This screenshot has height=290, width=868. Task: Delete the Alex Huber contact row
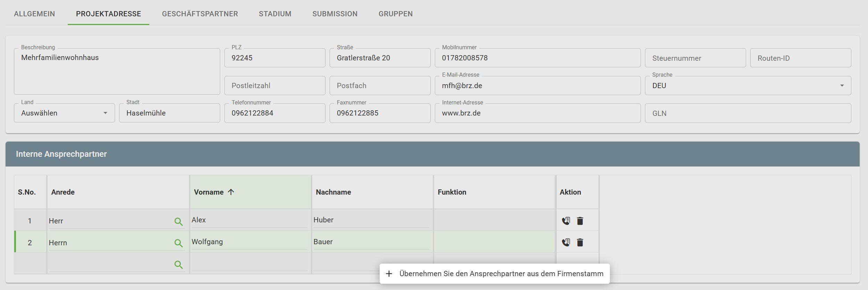[580, 221]
